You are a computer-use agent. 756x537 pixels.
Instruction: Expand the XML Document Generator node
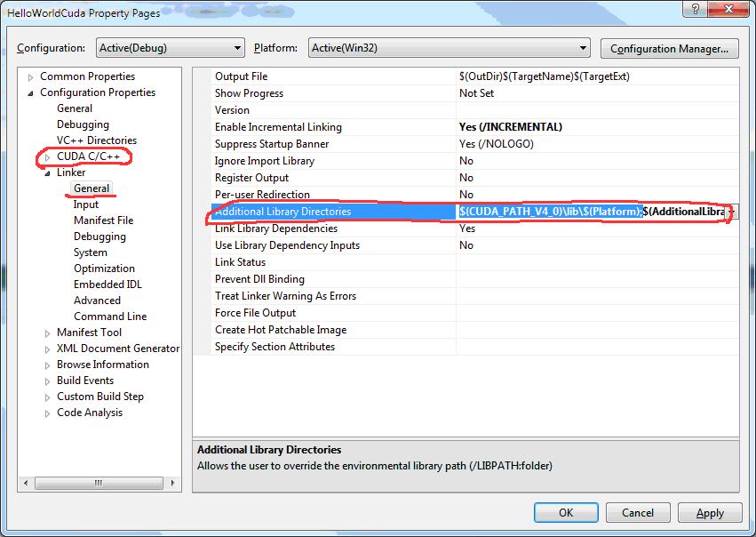(47, 349)
